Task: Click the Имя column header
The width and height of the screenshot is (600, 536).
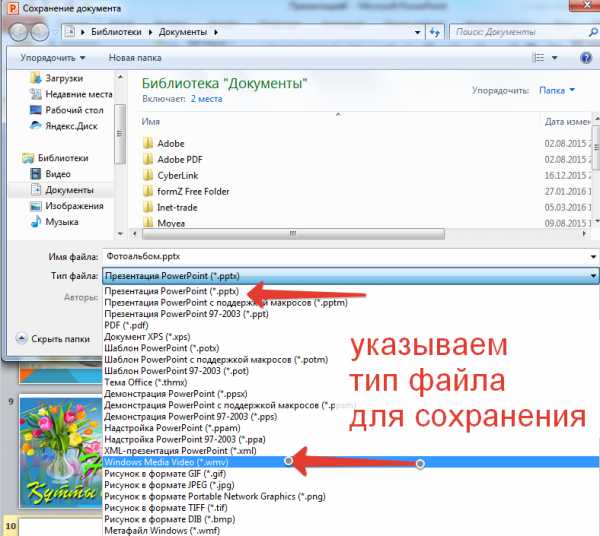Action: tap(150, 122)
